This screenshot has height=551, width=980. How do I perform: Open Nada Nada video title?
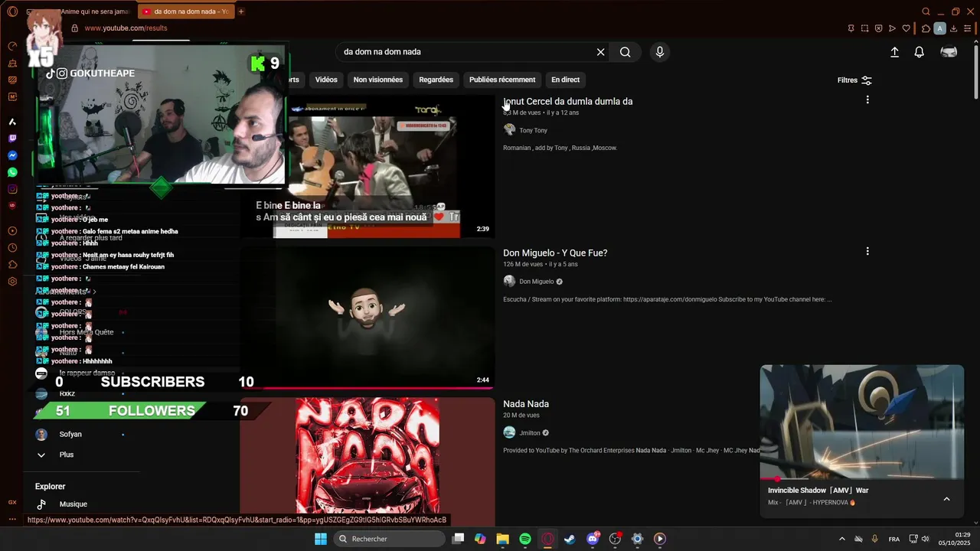pos(526,404)
